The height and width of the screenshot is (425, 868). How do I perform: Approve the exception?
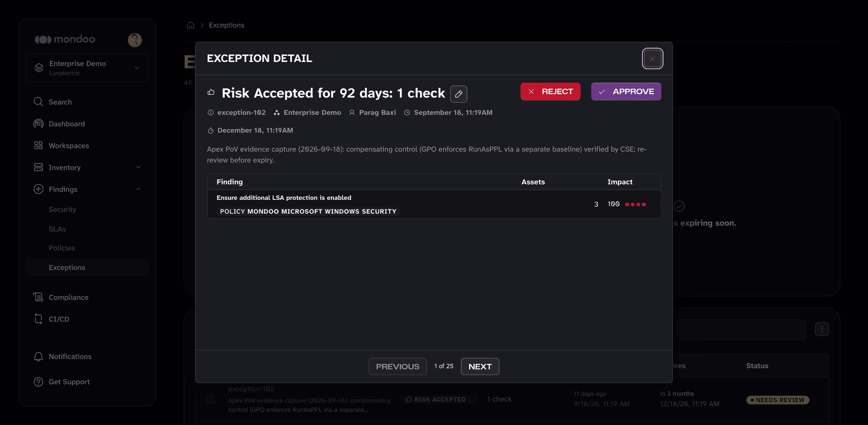pos(626,92)
